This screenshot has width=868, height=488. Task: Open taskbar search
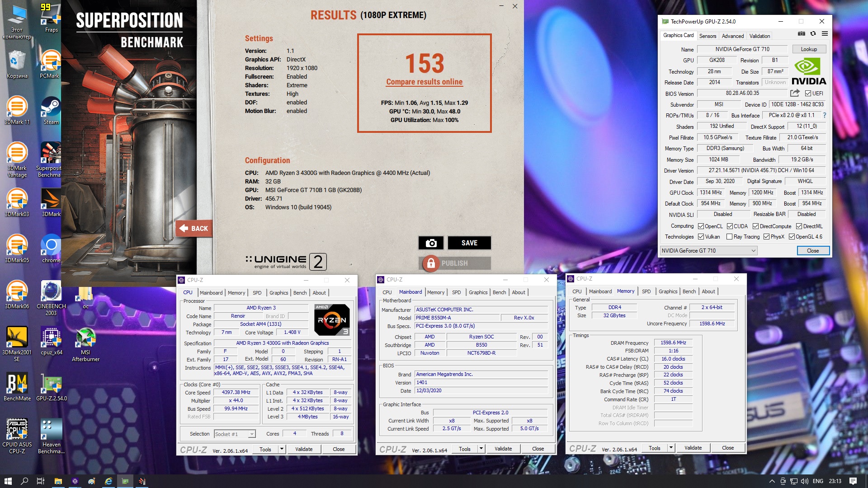coord(24,481)
